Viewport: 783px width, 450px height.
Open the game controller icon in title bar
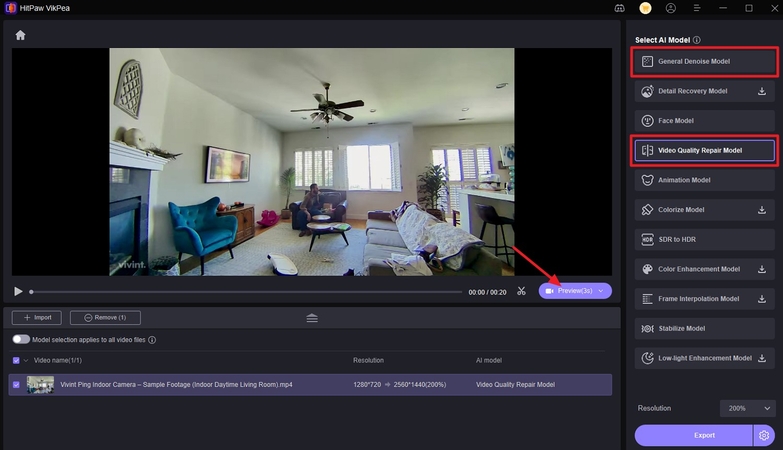619,8
